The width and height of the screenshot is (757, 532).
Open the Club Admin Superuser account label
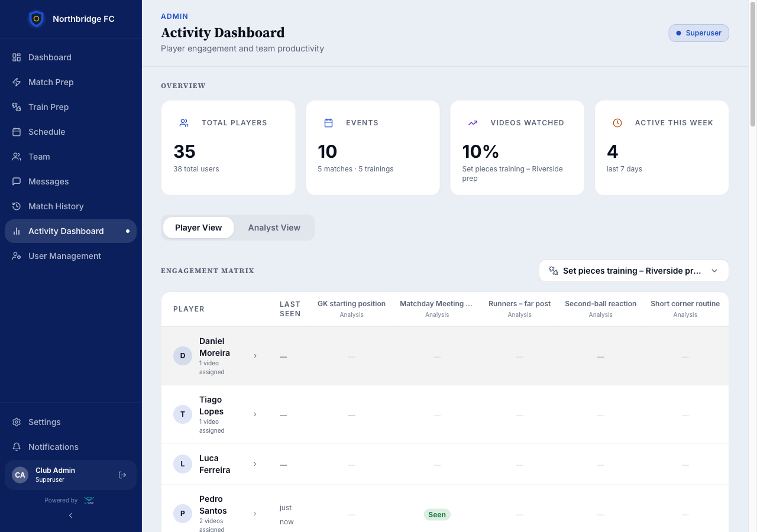coord(55,475)
